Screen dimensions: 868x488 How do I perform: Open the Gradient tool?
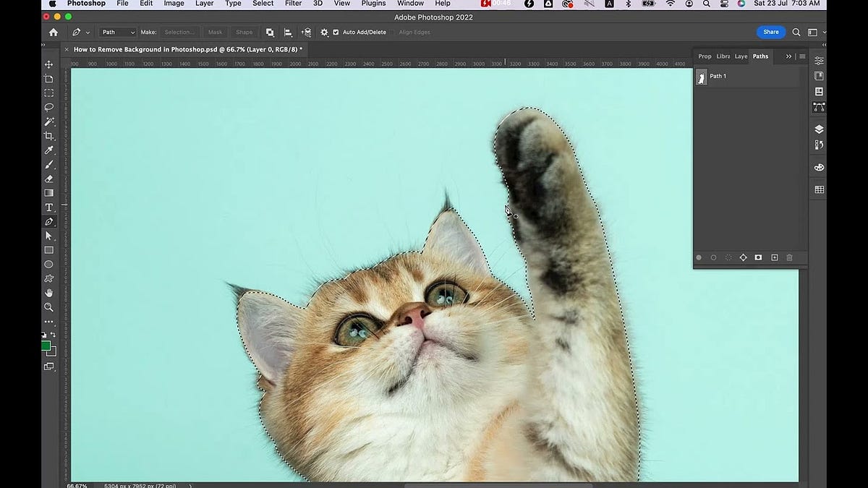tap(49, 192)
